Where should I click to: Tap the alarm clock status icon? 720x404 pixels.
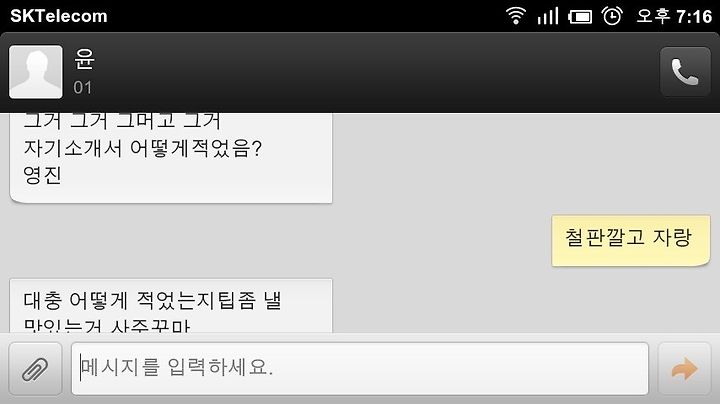(612, 16)
